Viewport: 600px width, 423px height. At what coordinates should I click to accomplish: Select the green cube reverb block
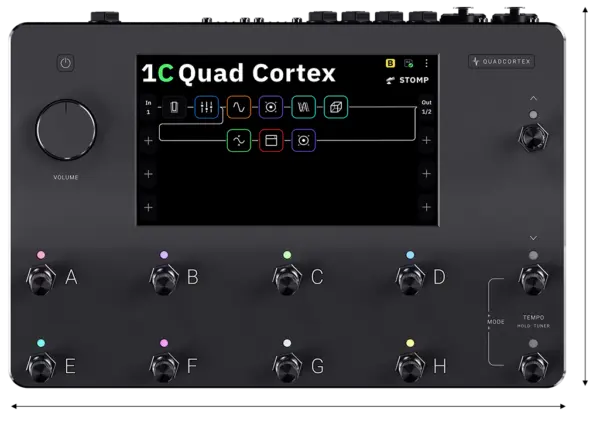(x=336, y=107)
